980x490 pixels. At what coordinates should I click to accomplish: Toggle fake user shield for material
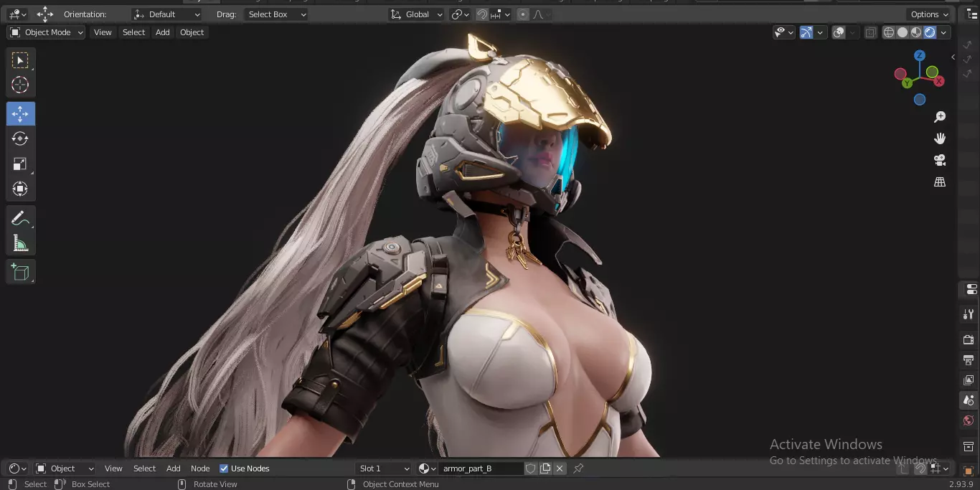[x=531, y=468]
